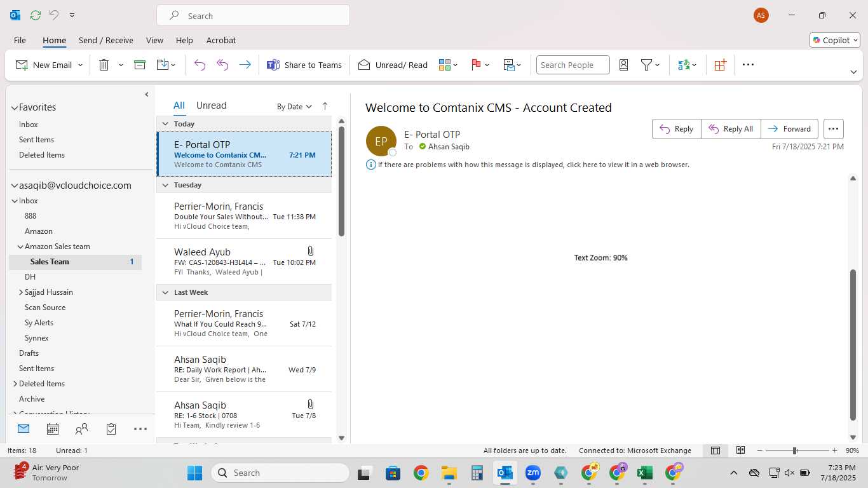Reverse sort order with up arrow
The image size is (868, 488).
[325, 106]
